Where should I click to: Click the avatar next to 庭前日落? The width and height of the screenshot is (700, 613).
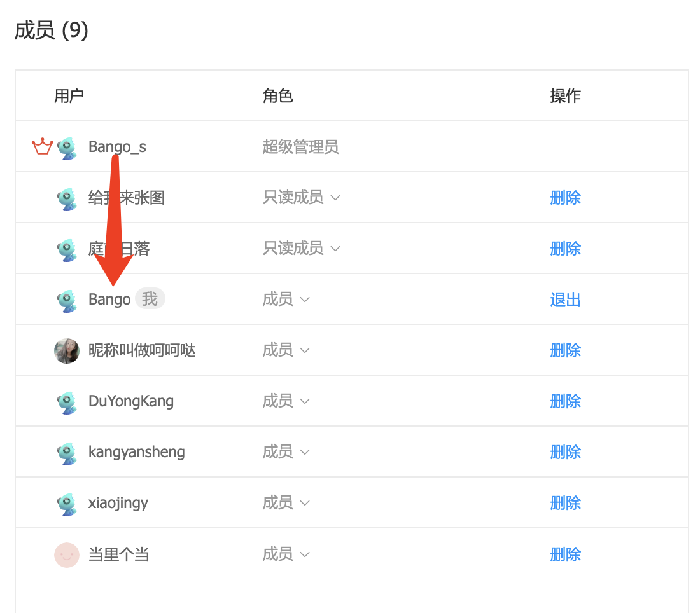click(x=67, y=248)
